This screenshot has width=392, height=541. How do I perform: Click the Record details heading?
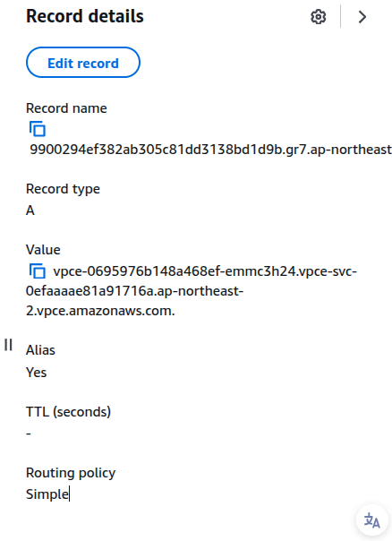(x=85, y=16)
